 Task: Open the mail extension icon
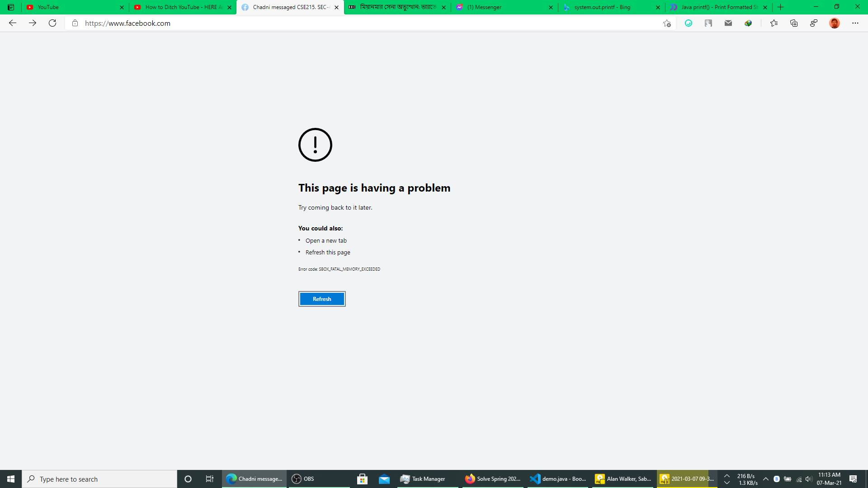pyautogui.click(x=728, y=23)
